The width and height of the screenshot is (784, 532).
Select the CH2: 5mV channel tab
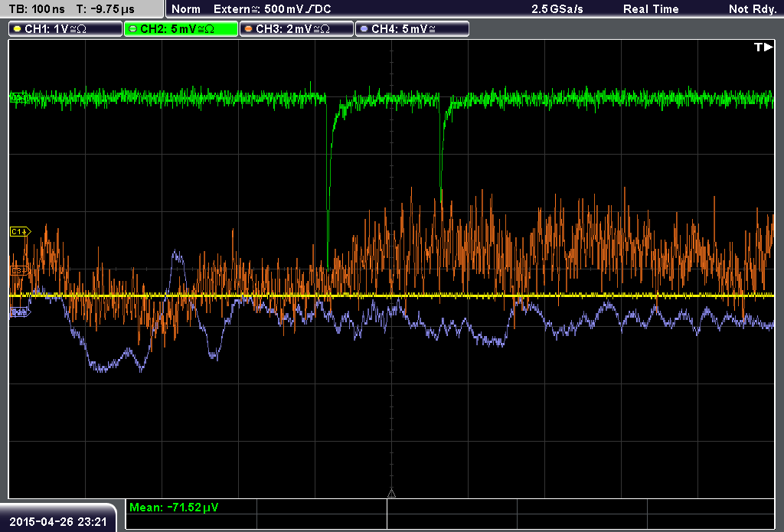pyautogui.click(x=181, y=29)
